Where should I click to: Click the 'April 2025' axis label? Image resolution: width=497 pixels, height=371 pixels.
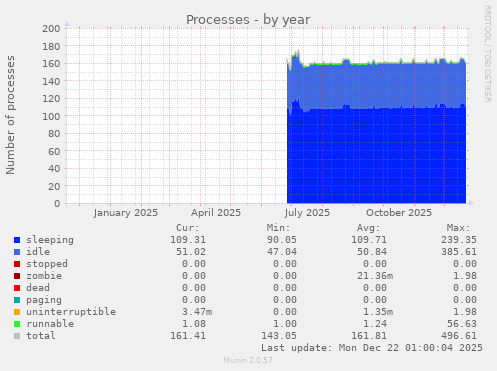(216, 213)
